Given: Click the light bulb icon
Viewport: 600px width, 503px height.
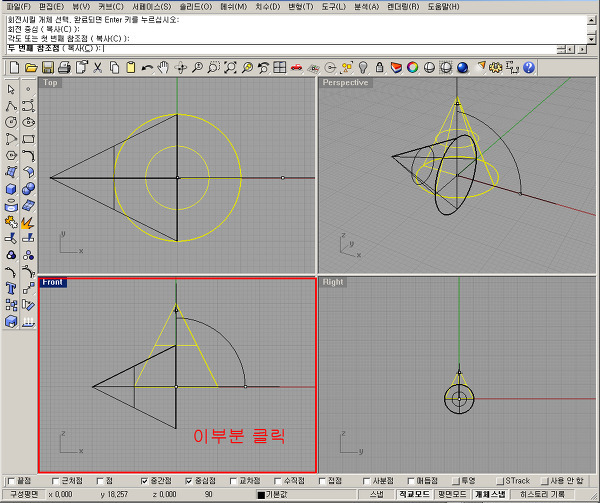Looking at the screenshot, I should click(x=363, y=68).
